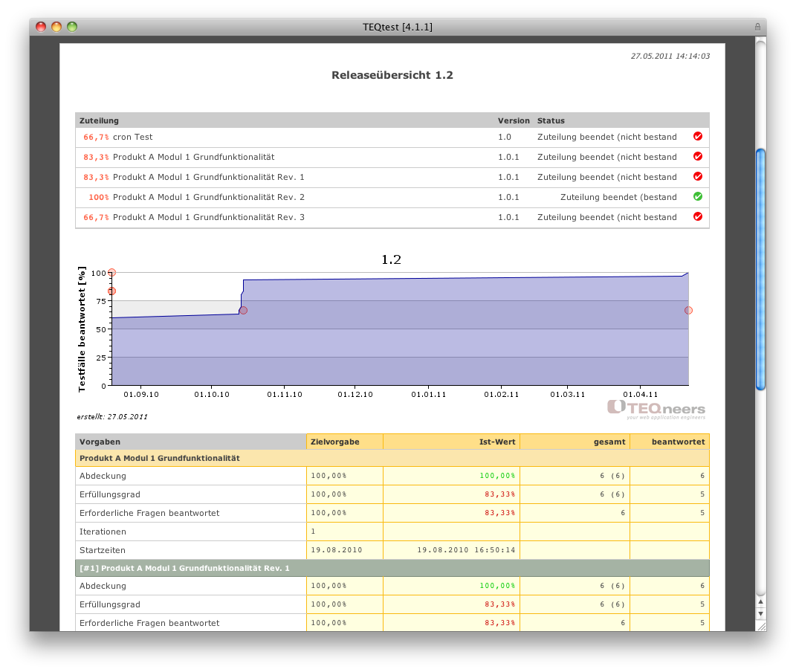Click the 'Zuteilung' column header

pyautogui.click(x=99, y=121)
